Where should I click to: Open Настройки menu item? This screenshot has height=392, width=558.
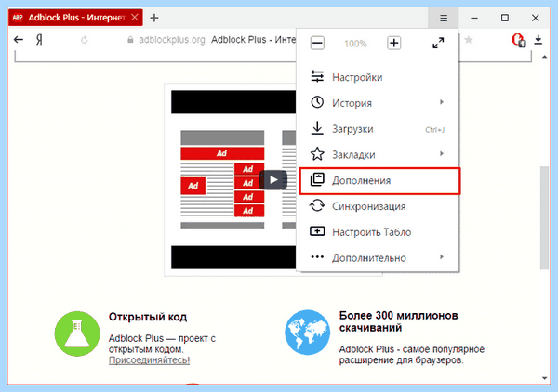coord(379,77)
